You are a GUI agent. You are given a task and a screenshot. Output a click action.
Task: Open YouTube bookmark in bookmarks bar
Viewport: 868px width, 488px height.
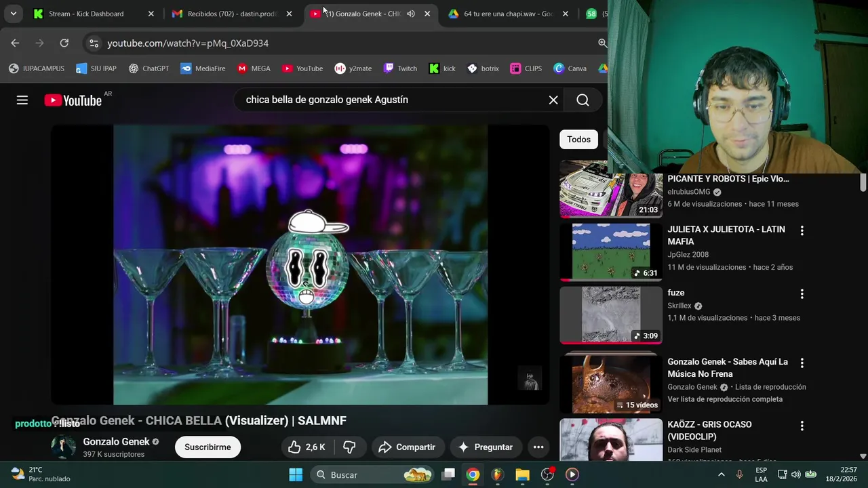coord(302,68)
